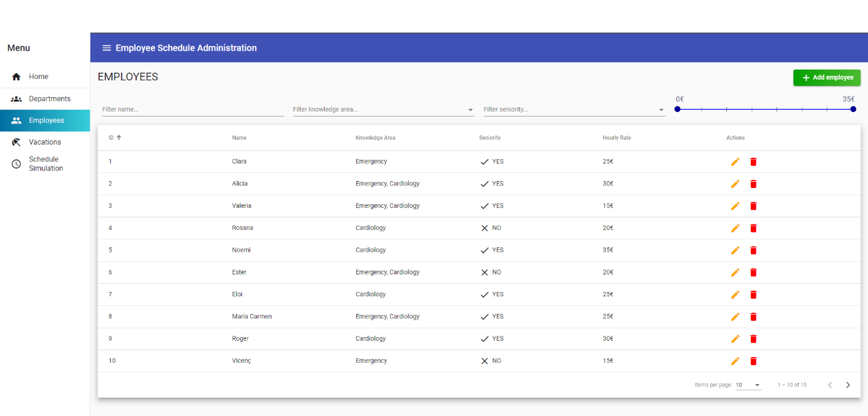This screenshot has height=416, width=868.
Task: Click the minimum hourly rate slider handle
Action: pyautogui.click(x=677, y=109)
